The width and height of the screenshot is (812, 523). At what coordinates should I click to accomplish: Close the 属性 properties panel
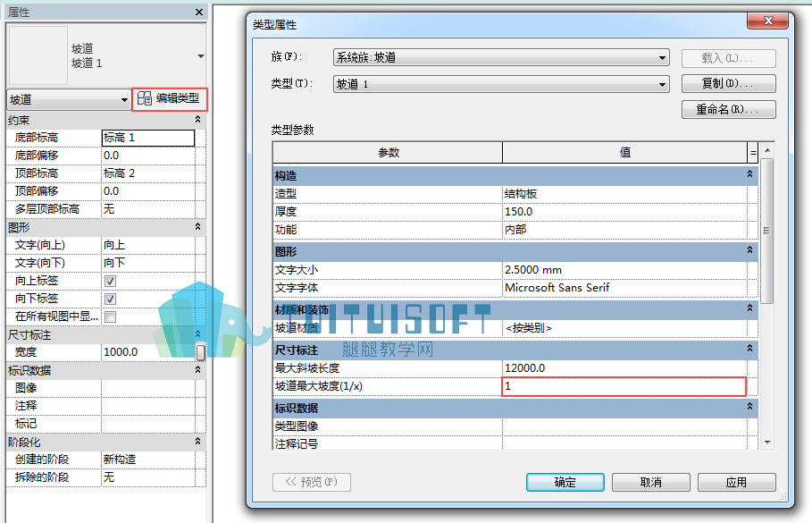click(199, 12)
